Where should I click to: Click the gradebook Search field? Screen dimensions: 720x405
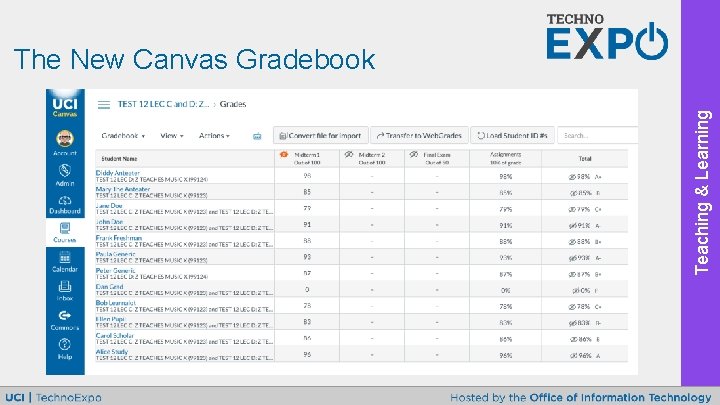pyautogui.click(x=597, y=135)
